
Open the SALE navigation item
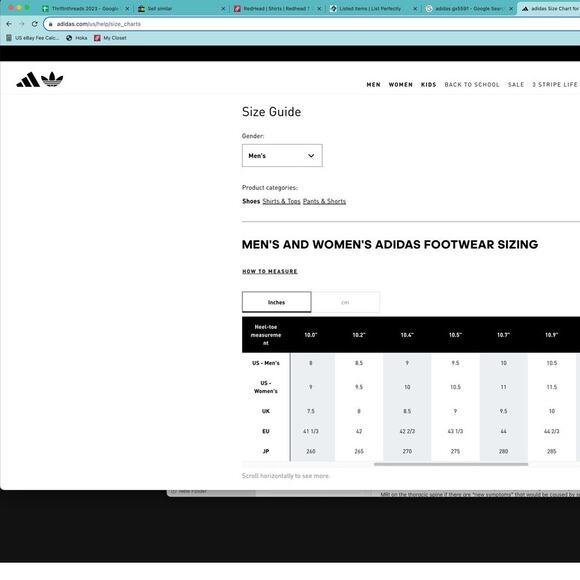(x=516, y=85)
